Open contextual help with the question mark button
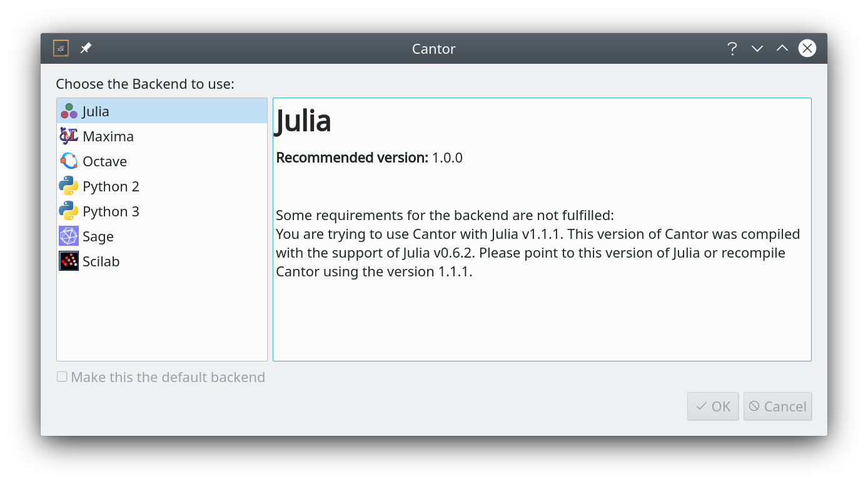 click(732, 48)
